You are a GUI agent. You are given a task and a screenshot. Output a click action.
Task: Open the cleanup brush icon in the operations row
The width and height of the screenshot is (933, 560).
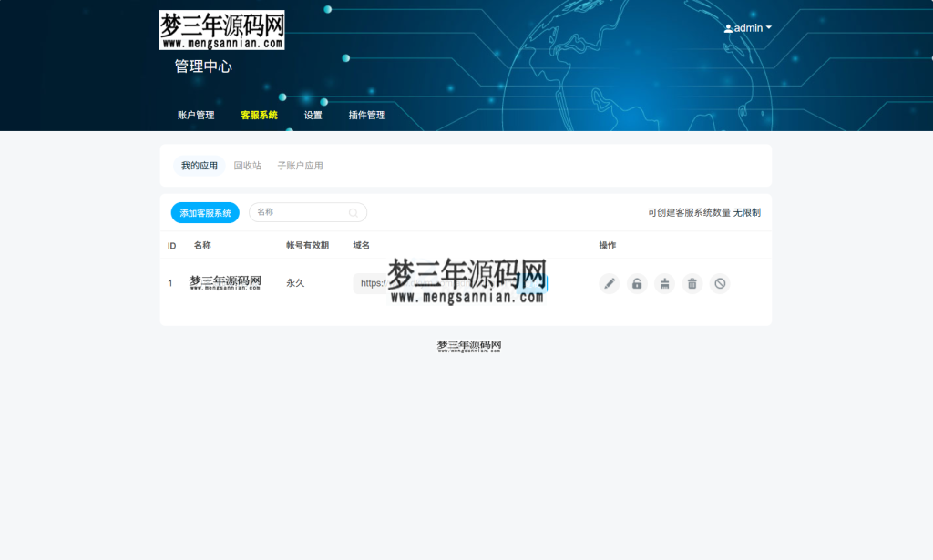tap(664, 283)
